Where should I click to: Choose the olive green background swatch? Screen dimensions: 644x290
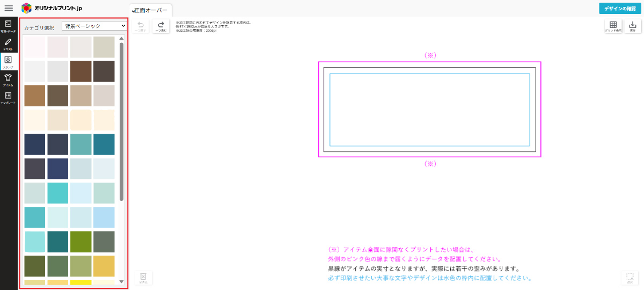[x=80, y=242]
